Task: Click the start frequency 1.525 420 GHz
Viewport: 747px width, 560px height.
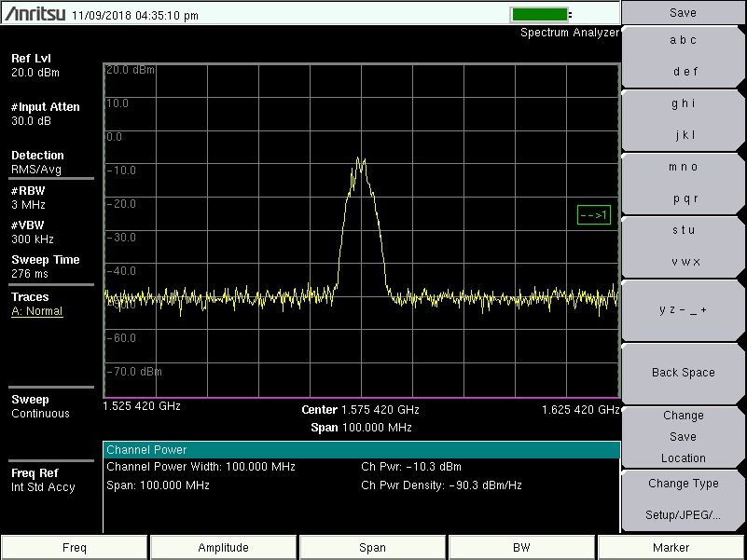Action: click(x=142, y=406)
